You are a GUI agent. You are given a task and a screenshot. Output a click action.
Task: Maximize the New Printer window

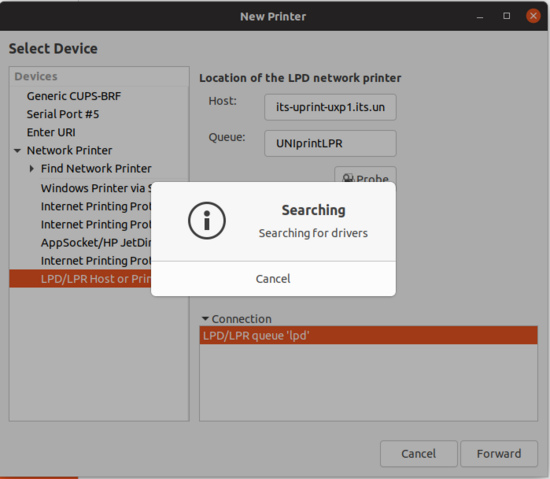click(507, 16)
